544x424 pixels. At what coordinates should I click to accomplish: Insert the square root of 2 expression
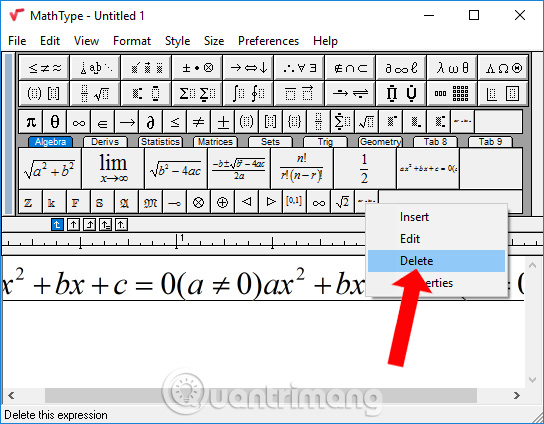tap(342, 202)
